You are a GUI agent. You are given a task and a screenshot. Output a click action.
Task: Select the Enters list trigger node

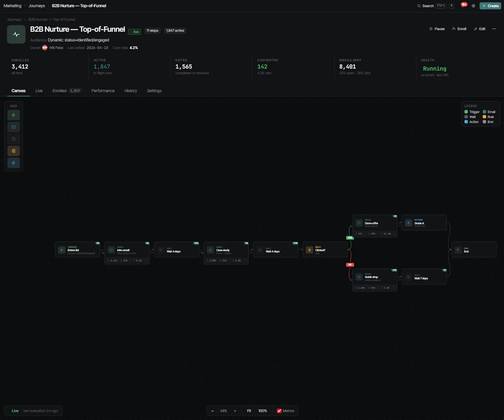point(77,250)
